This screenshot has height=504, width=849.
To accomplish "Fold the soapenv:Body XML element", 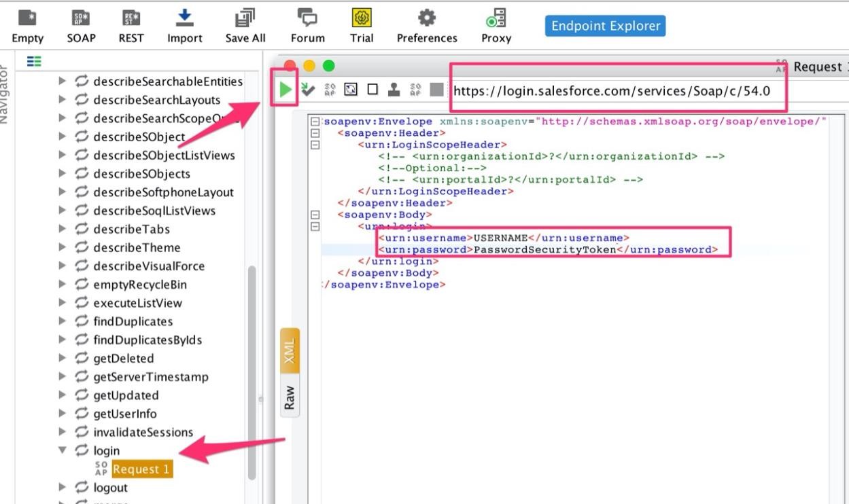I will point(315,215).
